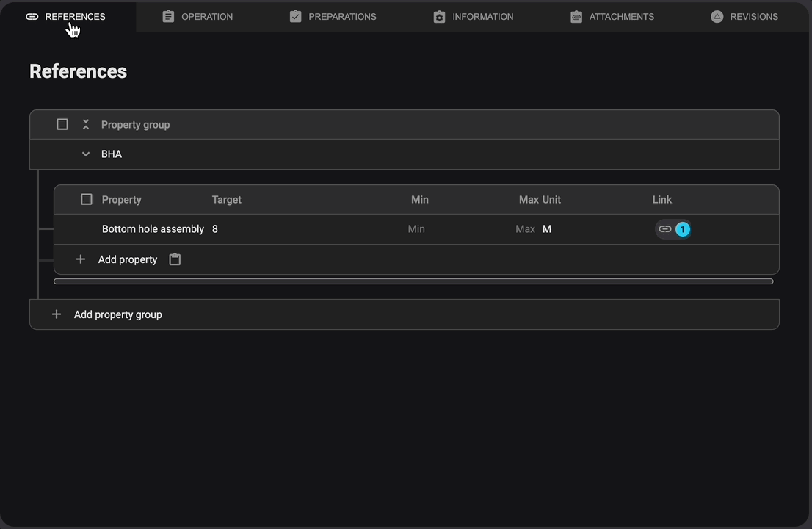Click the Information tab icon

click(x=439, y=16)
